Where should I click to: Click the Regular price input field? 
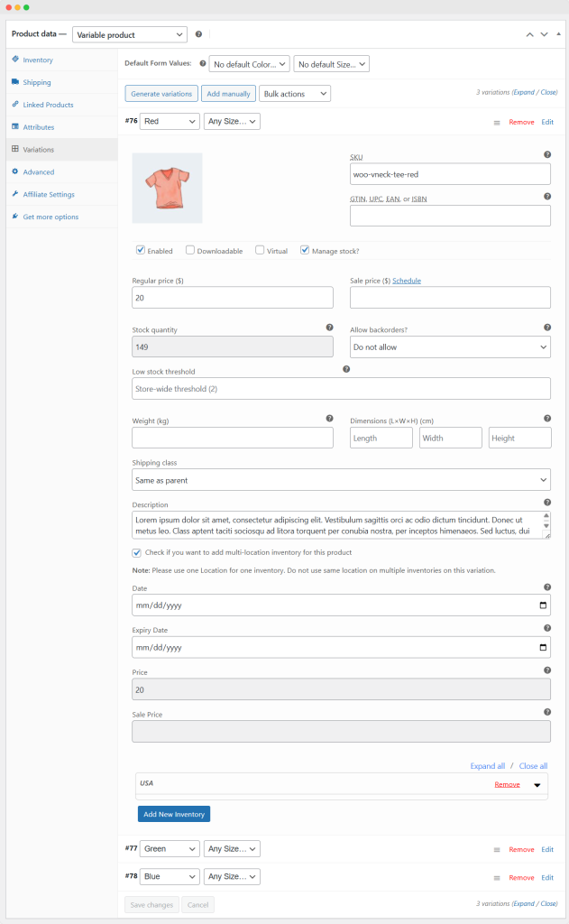point(233,298)
